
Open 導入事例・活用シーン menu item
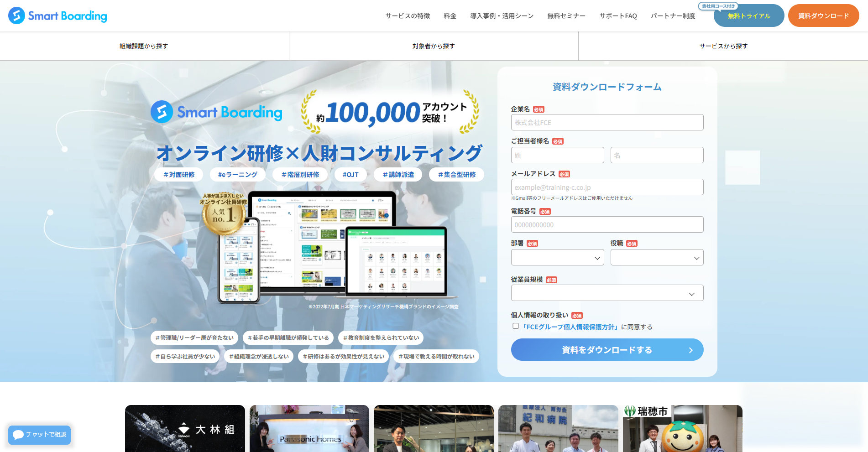tap(502, 16)
